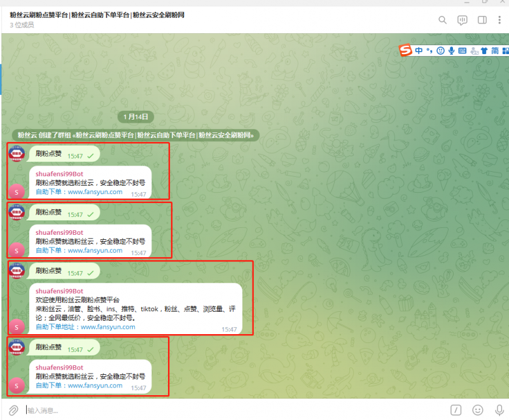Screen dimensions: 509x420
Task: Click the Sogou S logo on the IME toolbar
Action: click(405, 50)
